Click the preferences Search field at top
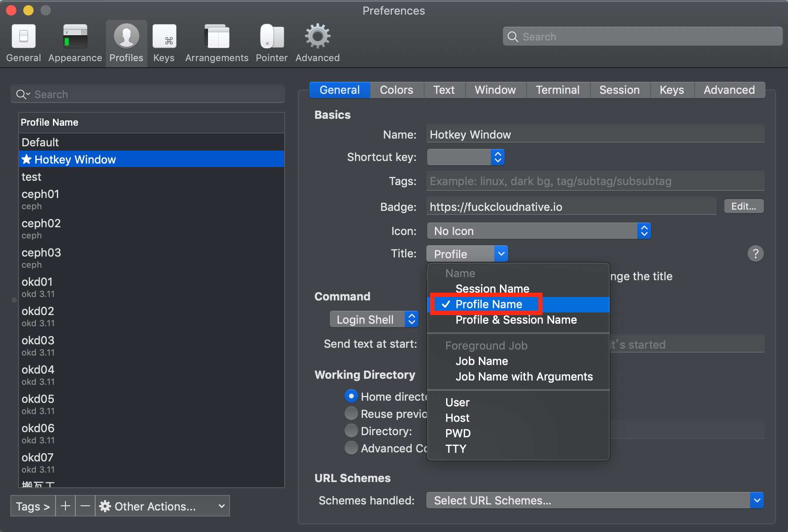This screenshot has height=532, width=788. (642, 37)
